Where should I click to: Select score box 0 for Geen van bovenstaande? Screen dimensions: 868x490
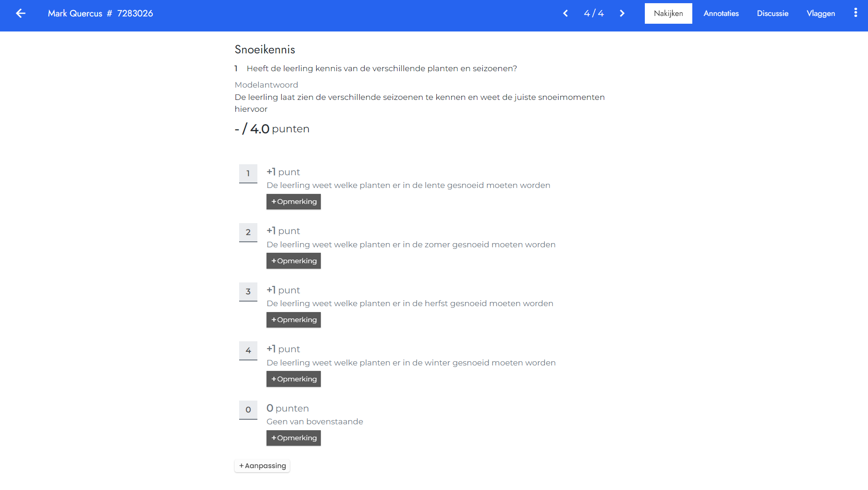tap(248, 410)
